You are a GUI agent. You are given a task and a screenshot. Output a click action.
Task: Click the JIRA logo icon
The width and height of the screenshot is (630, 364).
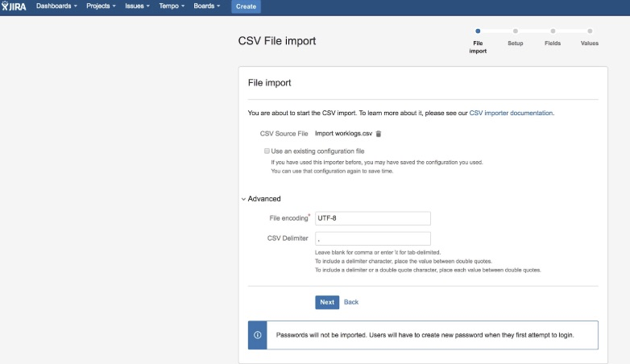(15, 6)
